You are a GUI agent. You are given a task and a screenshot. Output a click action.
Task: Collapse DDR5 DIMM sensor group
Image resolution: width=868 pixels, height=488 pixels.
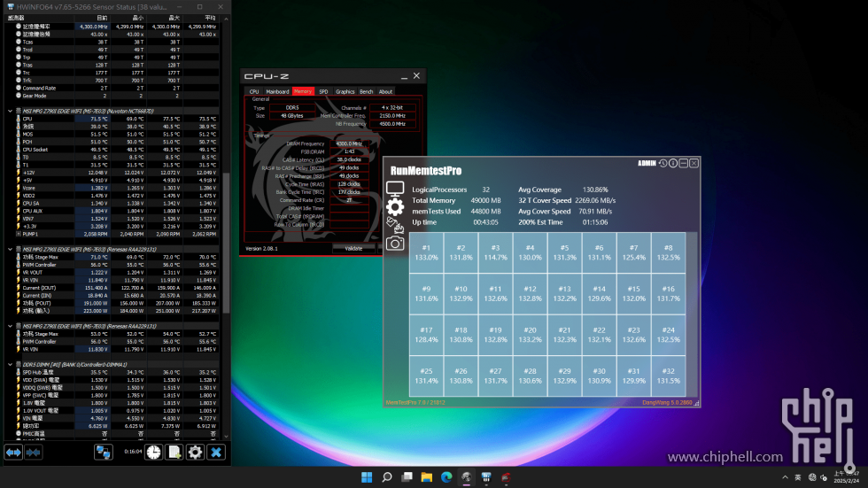[10, 365]
